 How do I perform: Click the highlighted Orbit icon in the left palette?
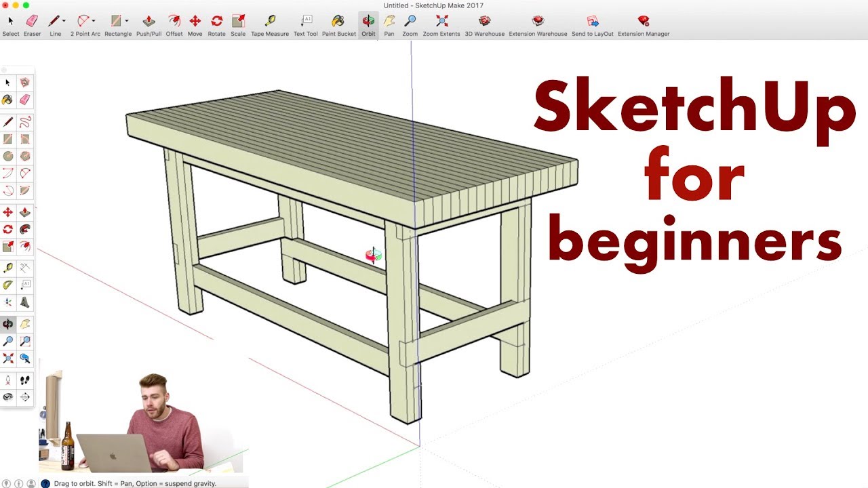click(8, 324)
